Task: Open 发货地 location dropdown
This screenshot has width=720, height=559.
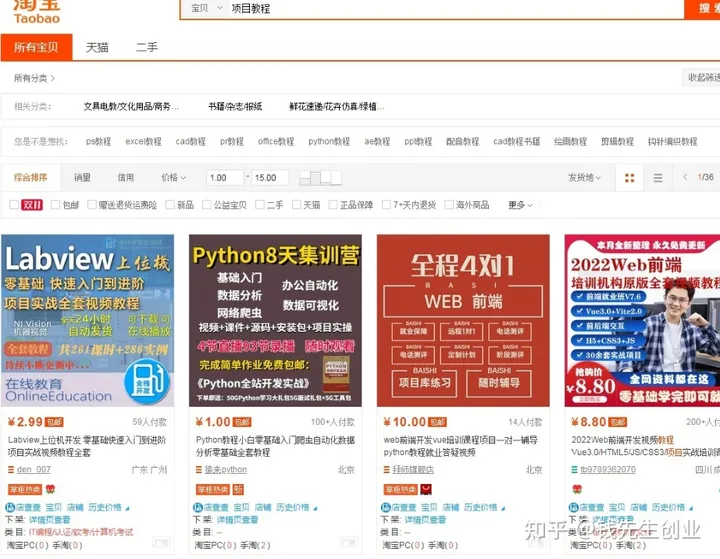Action: [584, 177]
